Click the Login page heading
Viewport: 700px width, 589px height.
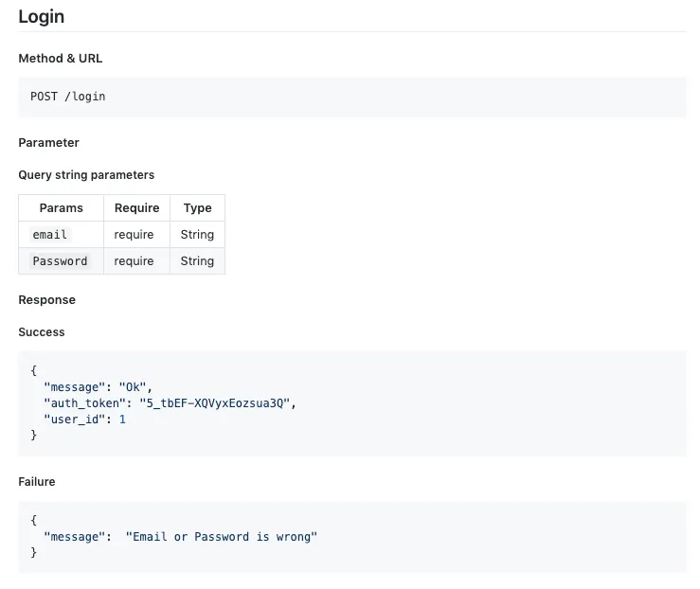41,17
